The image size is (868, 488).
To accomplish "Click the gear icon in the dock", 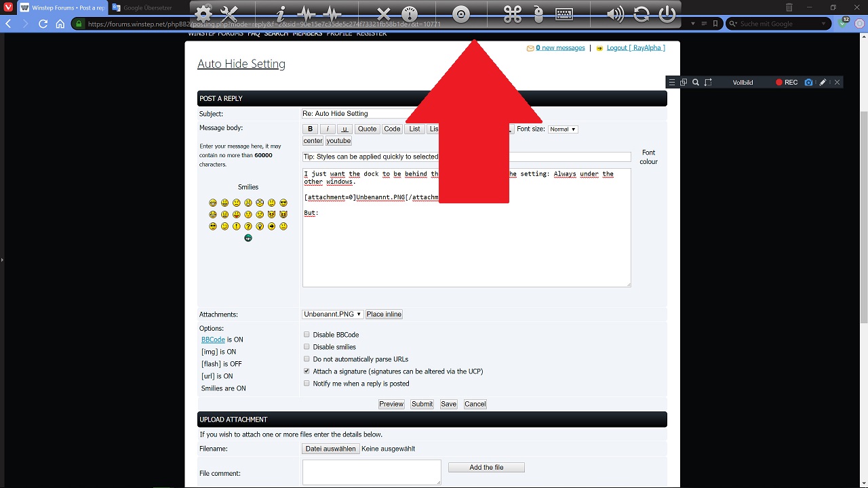I will [203, 14].
